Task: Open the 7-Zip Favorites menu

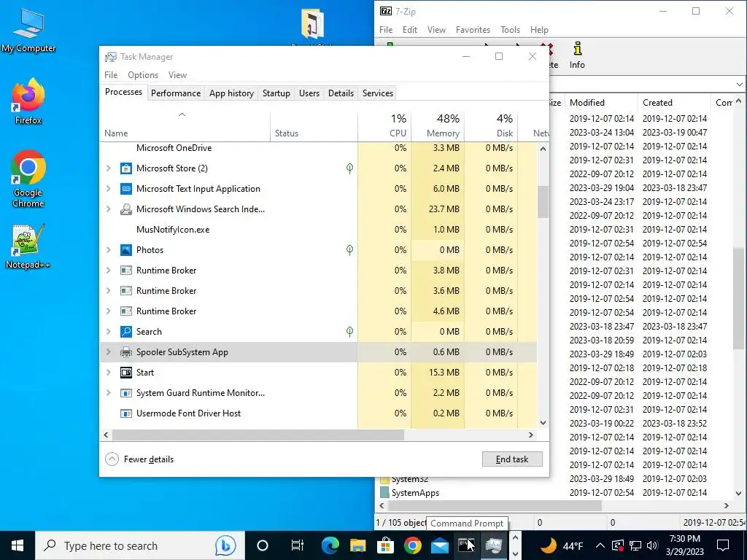Action: 473,29
